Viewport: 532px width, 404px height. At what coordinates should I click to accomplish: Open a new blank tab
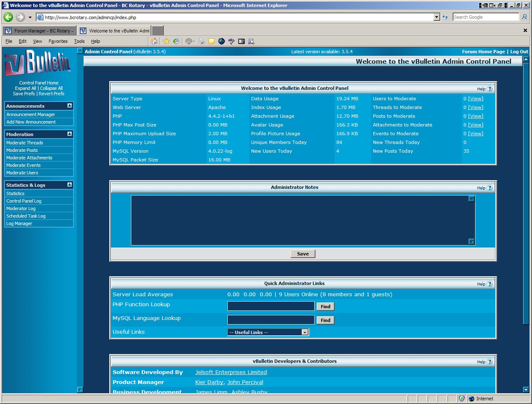[158, 31]
